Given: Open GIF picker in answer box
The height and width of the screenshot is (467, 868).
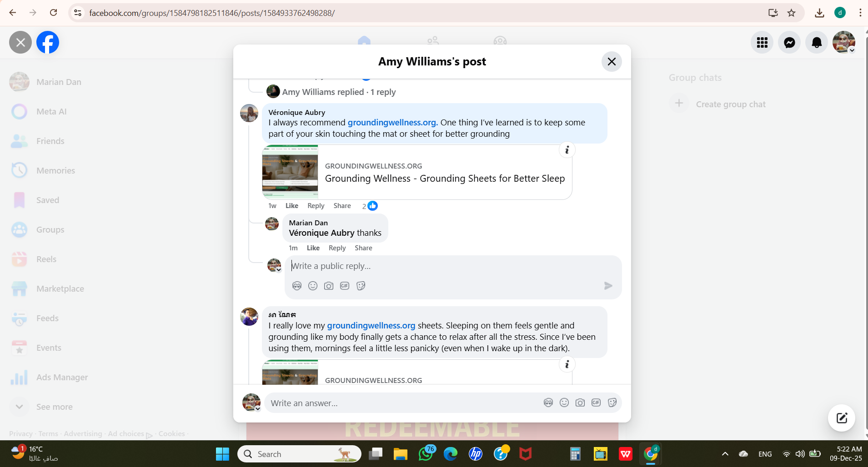Looking at the screenshot, I should pos(596,402).
